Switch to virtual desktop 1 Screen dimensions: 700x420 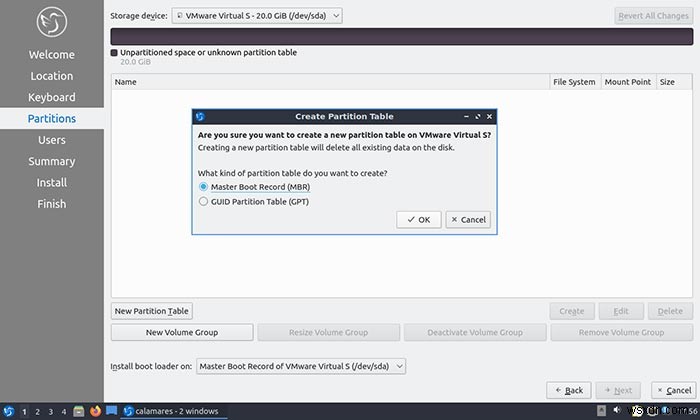pyautogui.click(x=24, y=412)
